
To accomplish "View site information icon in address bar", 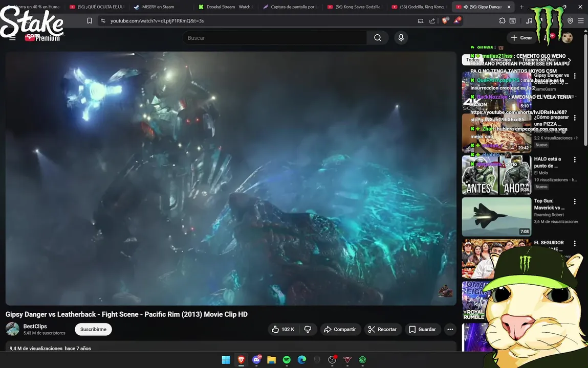I will (x=103, y=21).
